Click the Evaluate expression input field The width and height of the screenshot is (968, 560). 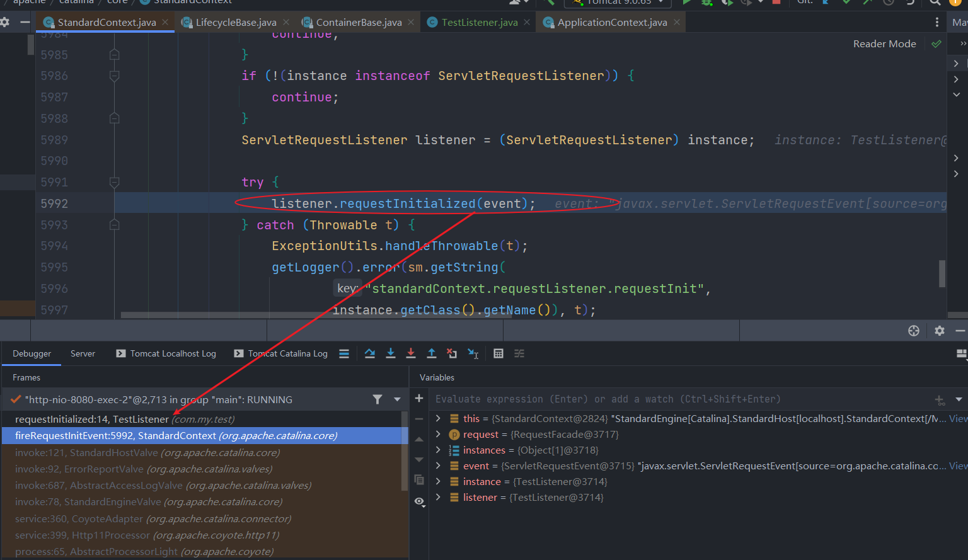(681, 399)
